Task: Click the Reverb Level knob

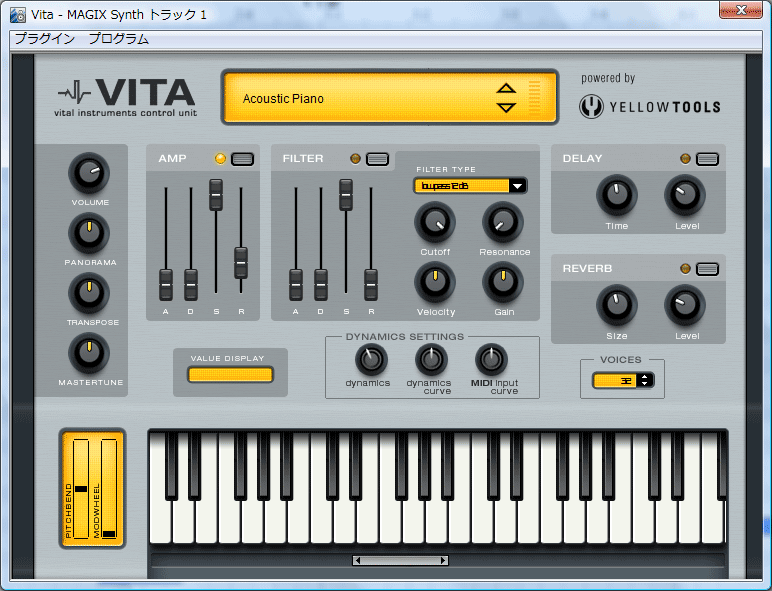Action: pyautogui.click(x=685, y=305)
